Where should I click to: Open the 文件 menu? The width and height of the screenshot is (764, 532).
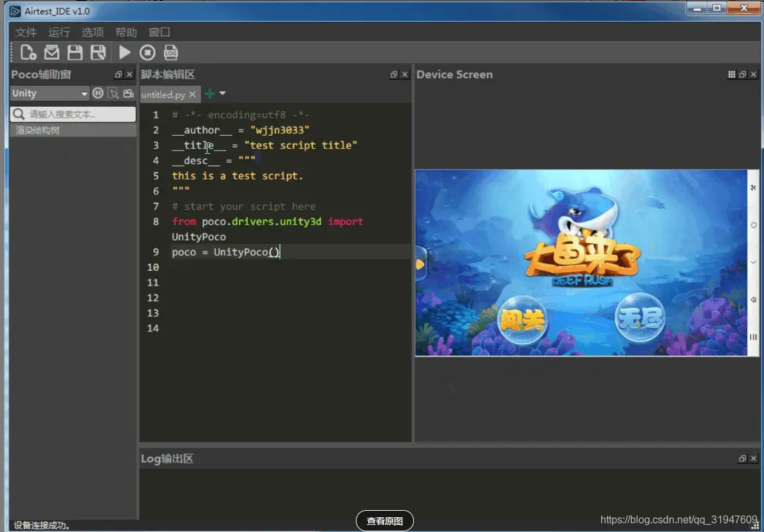26,32
